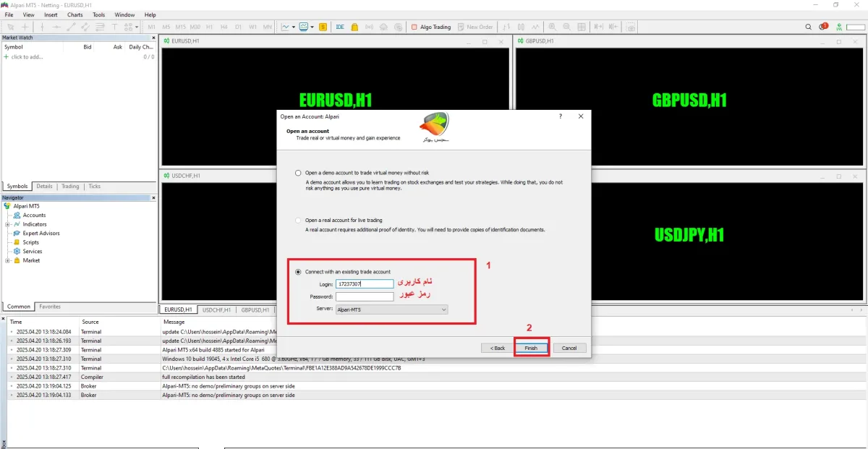
Task: Click the Password input field
Action: [x=365, y=296]
